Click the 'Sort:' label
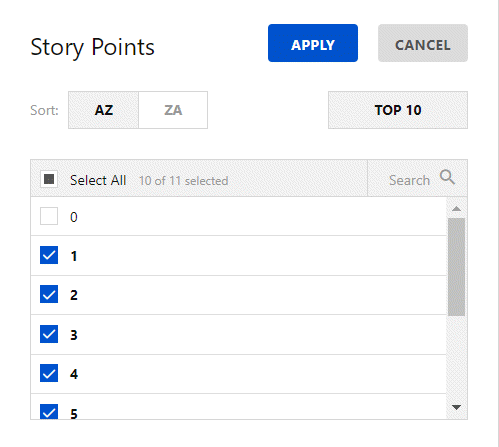The height and width of the screenshot is (447, 499). coord(44,110)
